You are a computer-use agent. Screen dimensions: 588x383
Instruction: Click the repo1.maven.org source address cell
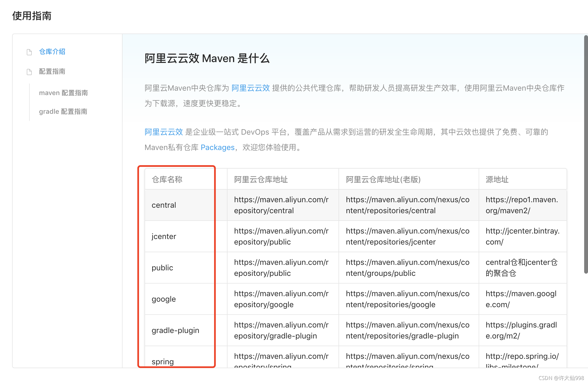click(522, 205)
